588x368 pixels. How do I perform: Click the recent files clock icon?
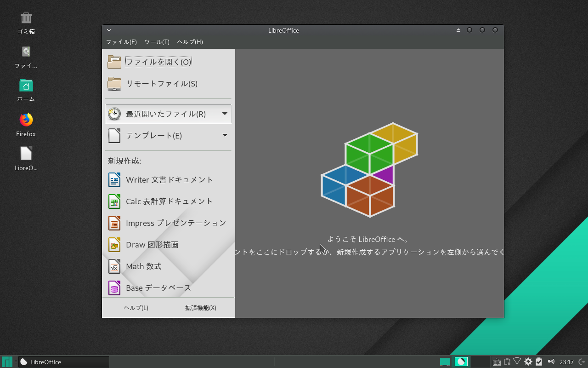pos(114,114)
